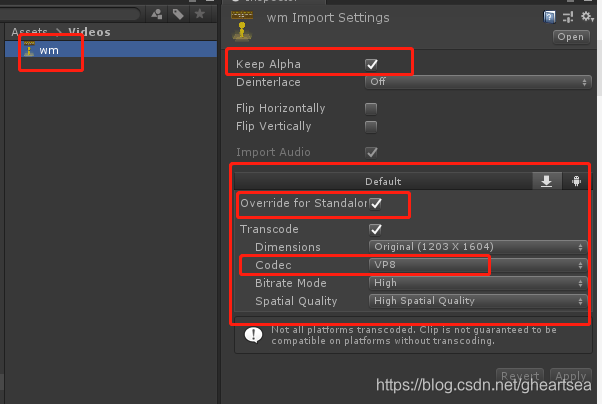This screenshot has height=404, width=602.
Task: Click the project search field
Action: click(69, 14)
